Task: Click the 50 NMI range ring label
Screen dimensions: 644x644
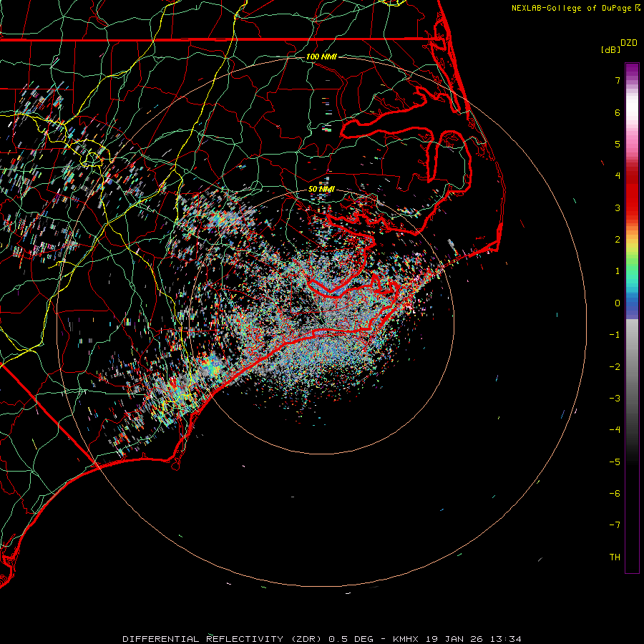Action: (x=321, y=189)
